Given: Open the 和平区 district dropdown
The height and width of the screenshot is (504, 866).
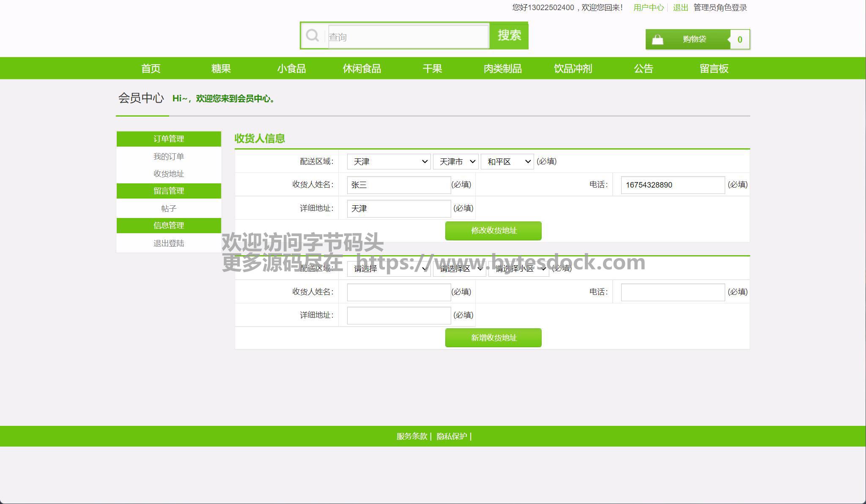Looking at the screenshot, I should pos(507,161).
